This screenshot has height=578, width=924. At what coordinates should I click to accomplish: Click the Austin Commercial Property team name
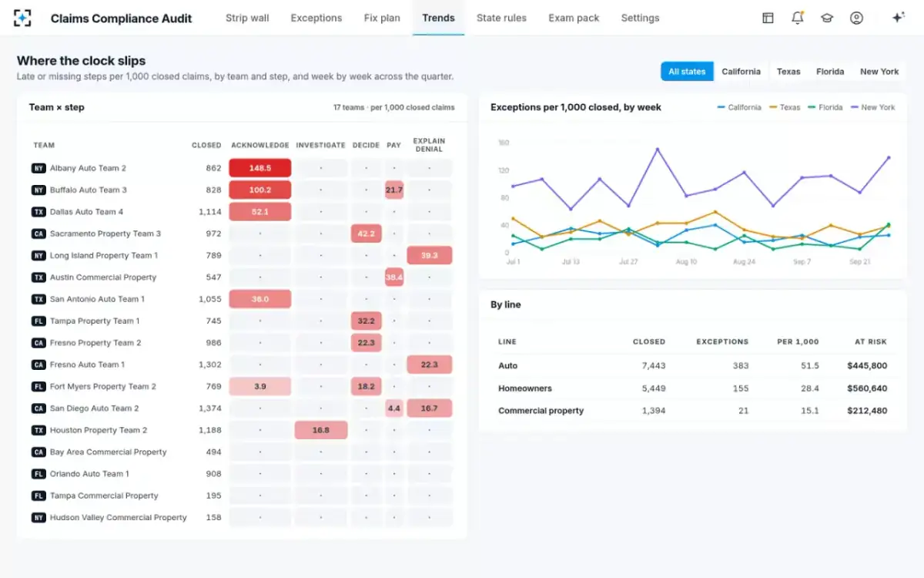tap(103, 277)
